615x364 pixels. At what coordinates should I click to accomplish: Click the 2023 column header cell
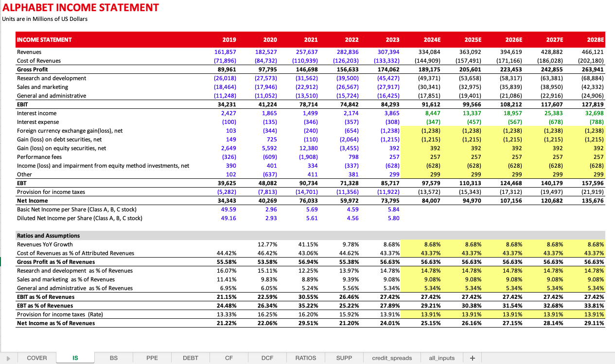392,40
